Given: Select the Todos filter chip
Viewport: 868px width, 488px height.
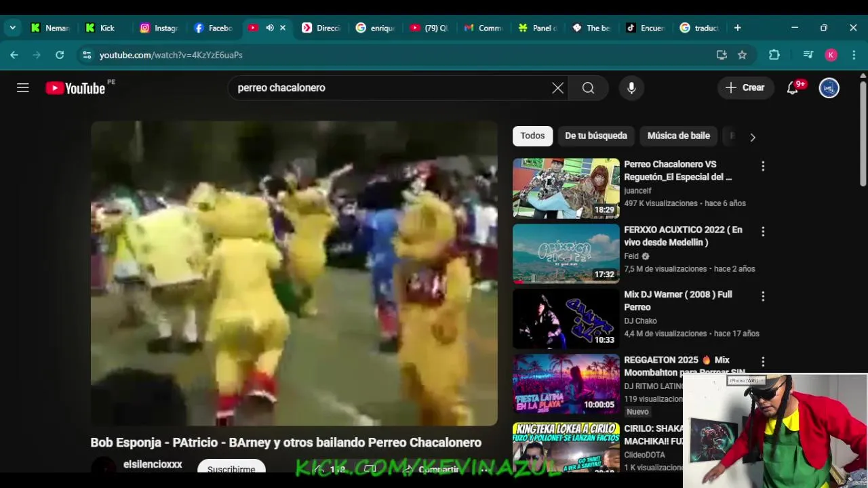Looking at the screenshot, I should (532, 136).
